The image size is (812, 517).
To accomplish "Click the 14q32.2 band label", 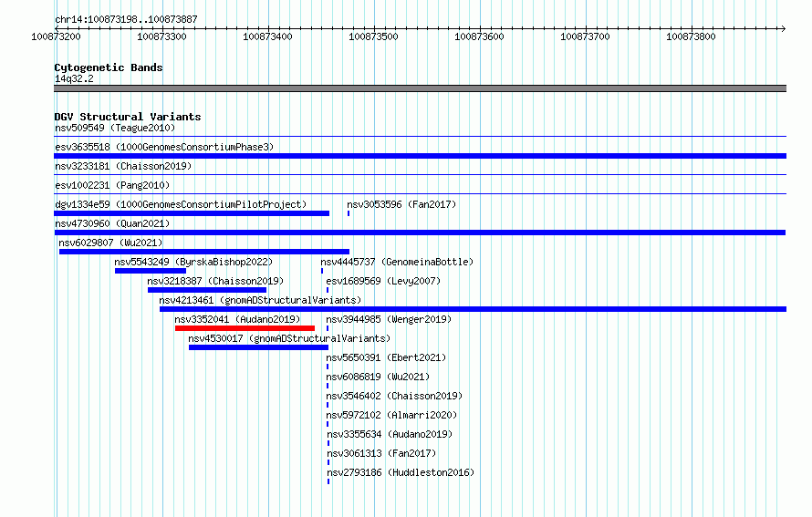I will point(74,78).
